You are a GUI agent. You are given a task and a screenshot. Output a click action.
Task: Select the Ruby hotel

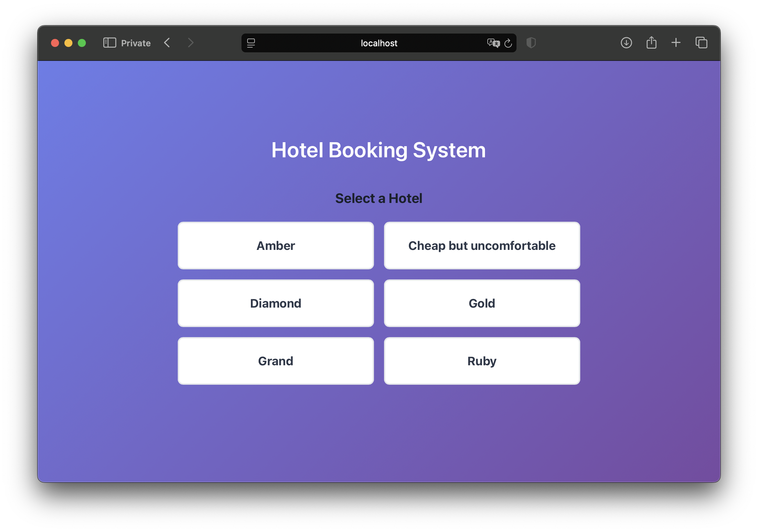pyautogui.click(x=482, y=361)
